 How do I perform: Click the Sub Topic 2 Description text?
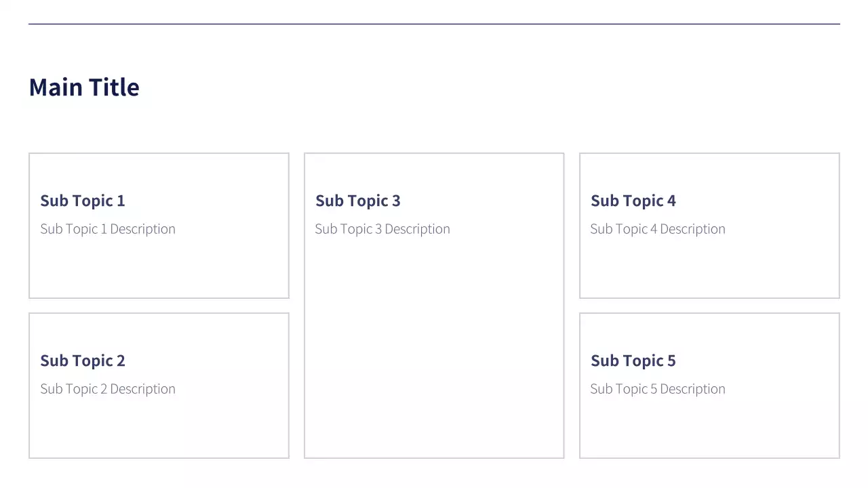[x=108, y=389]
